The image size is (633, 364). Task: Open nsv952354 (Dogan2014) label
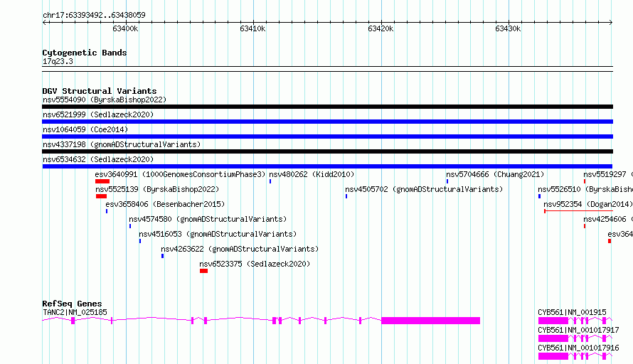coord(588,204)
